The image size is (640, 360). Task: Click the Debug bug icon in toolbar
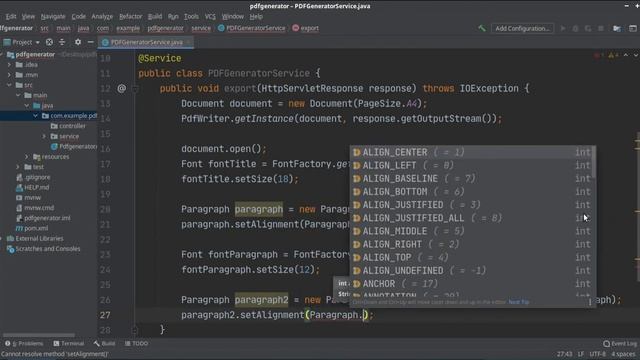click(x=576, y=29)
